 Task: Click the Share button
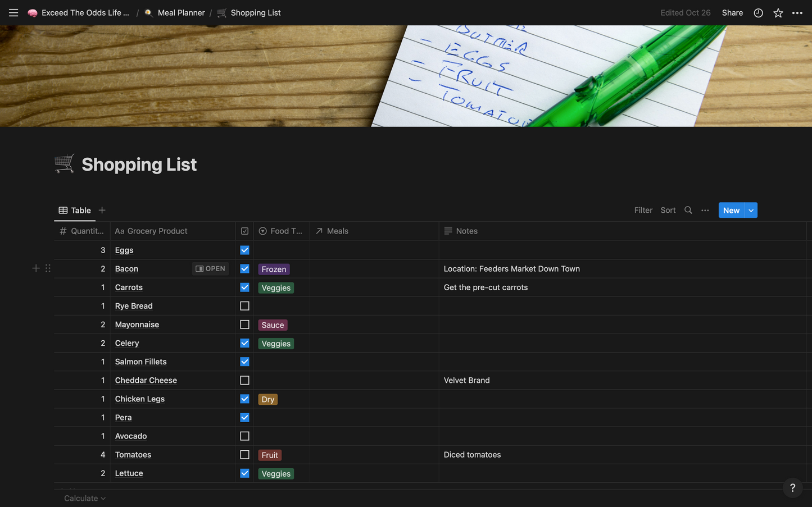tap(732, 12)
